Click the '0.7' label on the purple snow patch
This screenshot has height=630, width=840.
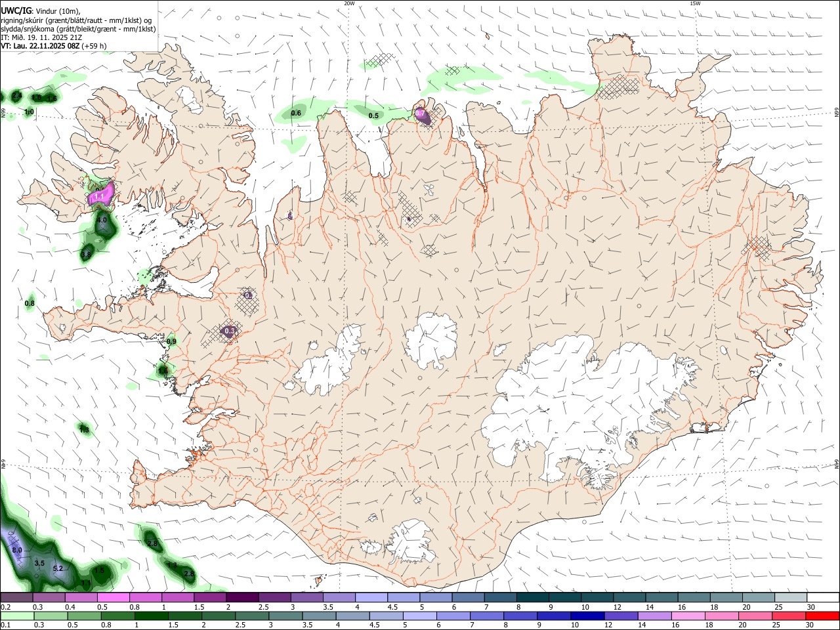tap(420, 114)
